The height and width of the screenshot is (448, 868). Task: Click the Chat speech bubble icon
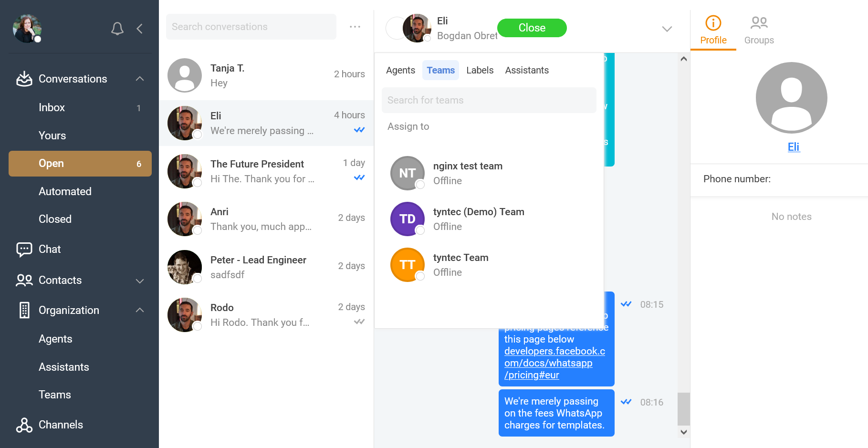[x=24, y=249]
